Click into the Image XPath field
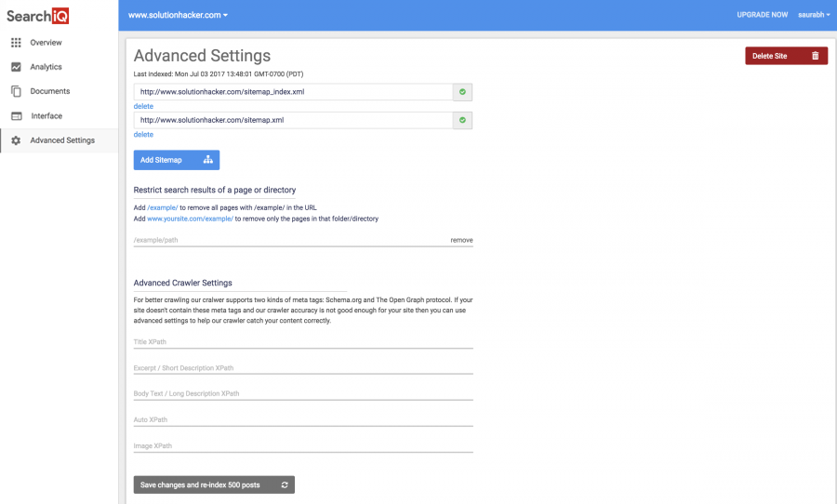Image resolution: width=837 pixels, height=504 pixels. (x=302, y=446)
